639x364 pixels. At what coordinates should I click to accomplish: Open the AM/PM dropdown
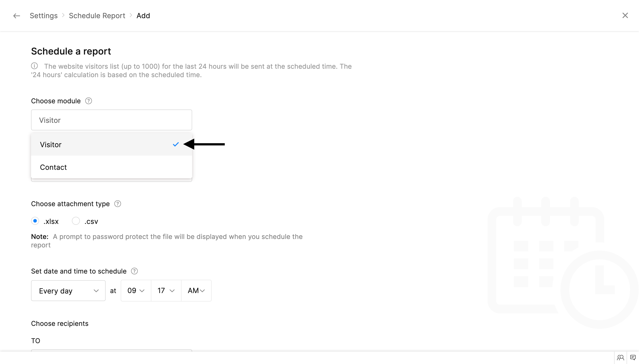click(196, 291)
